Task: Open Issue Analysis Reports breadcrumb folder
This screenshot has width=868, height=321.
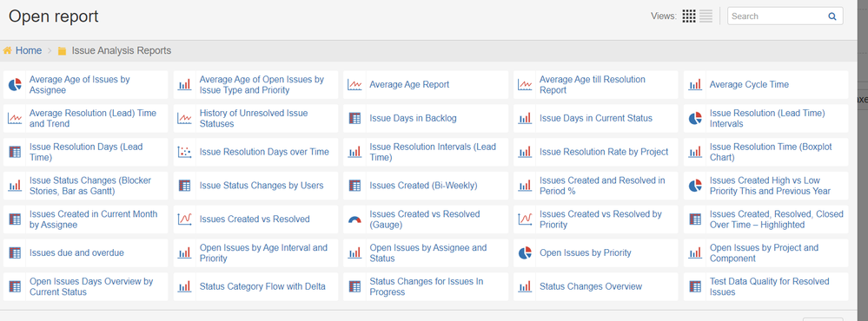Action: (x=122, y=51)
